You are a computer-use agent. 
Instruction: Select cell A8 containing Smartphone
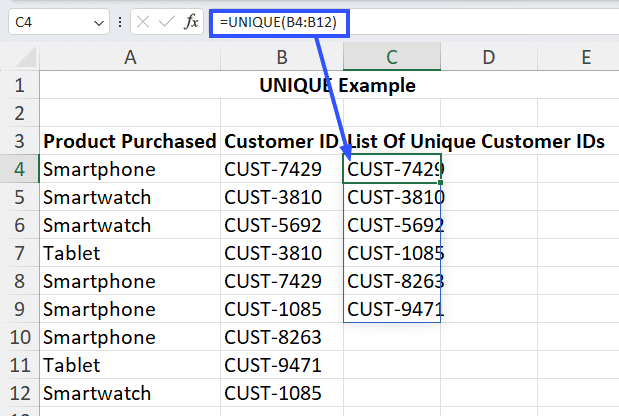point(130,281)
